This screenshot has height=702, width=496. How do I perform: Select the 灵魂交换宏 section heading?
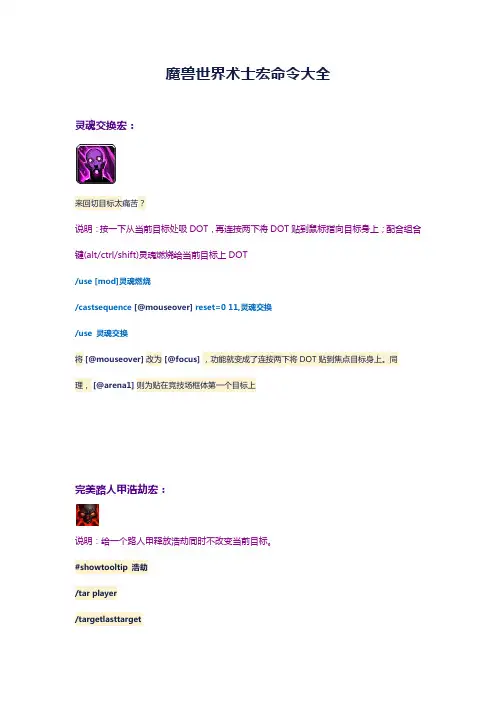pyautogui.click(x=105, y=126)
